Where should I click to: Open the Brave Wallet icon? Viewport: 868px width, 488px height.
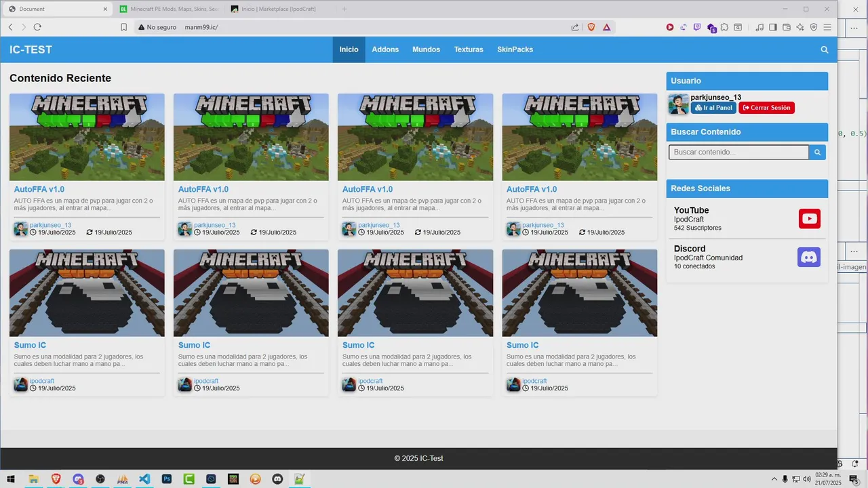(787, 27)
